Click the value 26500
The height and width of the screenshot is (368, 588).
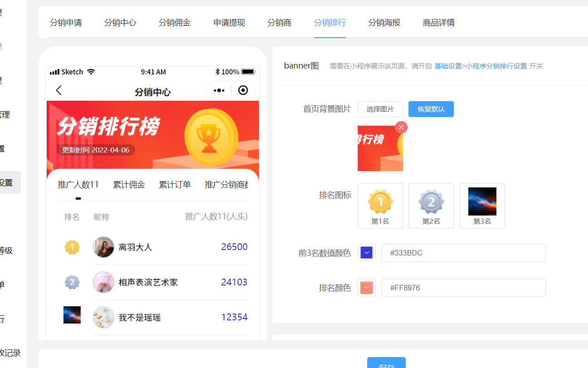[x=234, y=247]
